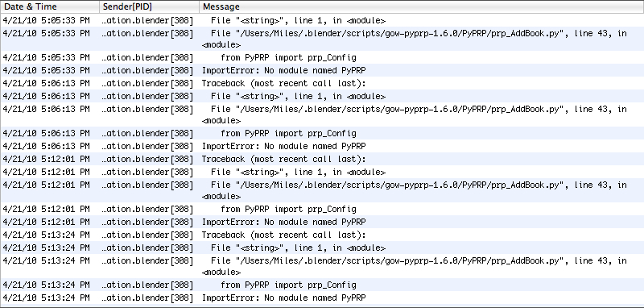The width and height of the screenshot is (644, 308).
Task: Select the 5:06:13 'from PyPRP import prp_Config' message
Action: [x=288, y=134]
